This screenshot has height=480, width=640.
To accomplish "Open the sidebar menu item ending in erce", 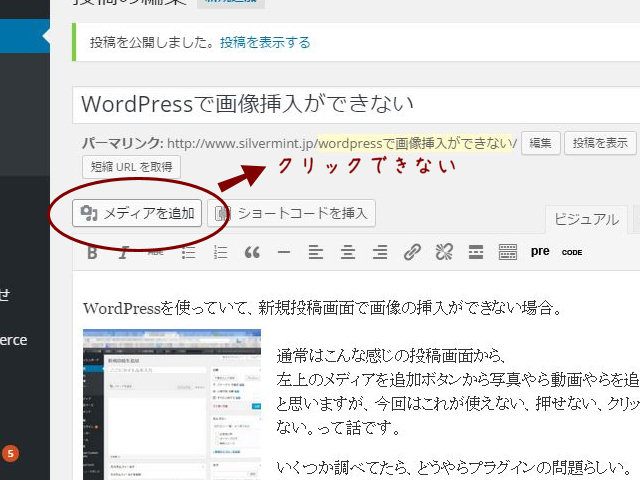I will [13, 340].
